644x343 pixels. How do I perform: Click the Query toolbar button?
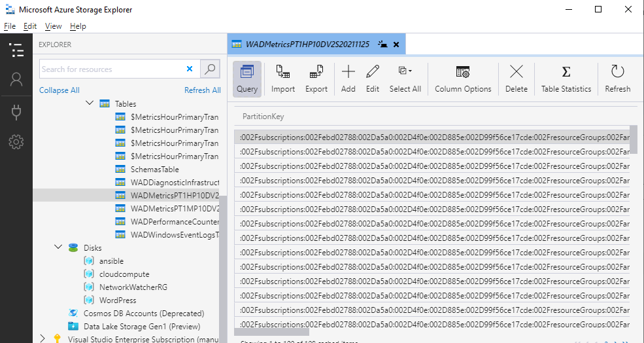pos(247,79)
